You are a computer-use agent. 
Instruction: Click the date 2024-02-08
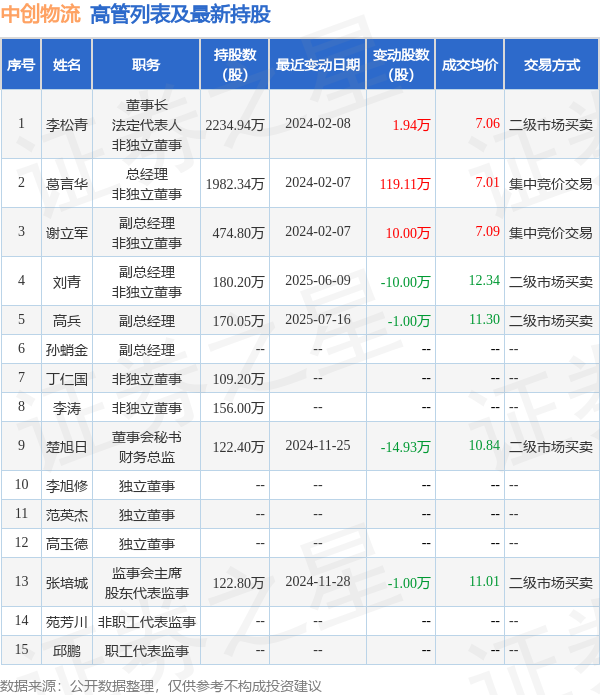click(x=318, y=123)
